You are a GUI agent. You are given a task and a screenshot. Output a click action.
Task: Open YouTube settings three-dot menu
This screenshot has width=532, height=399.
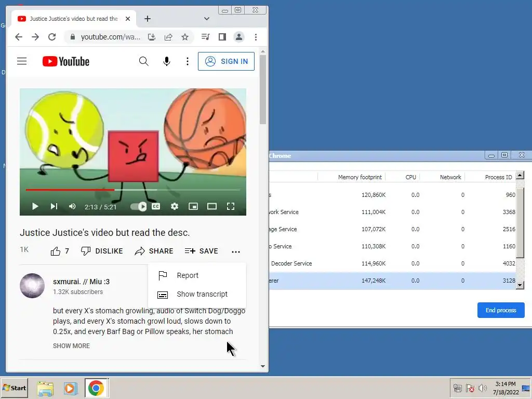click(187, 61)
